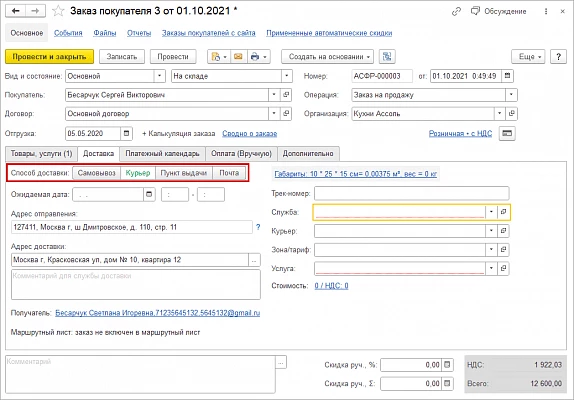This screenshot has width=574, height=400.
Task: Open the Покупатель record via open icon
Action: point(286,95)
